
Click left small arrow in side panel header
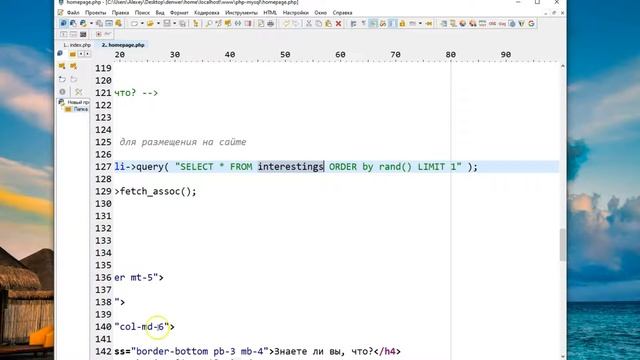(x=81, y=53)
